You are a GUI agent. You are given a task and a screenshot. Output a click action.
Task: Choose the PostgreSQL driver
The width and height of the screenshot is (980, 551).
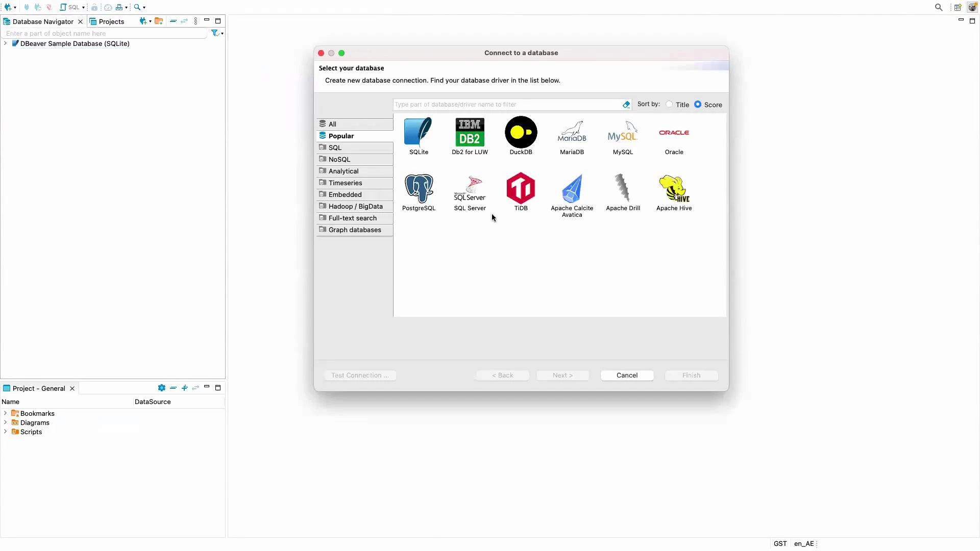[419, 192]
